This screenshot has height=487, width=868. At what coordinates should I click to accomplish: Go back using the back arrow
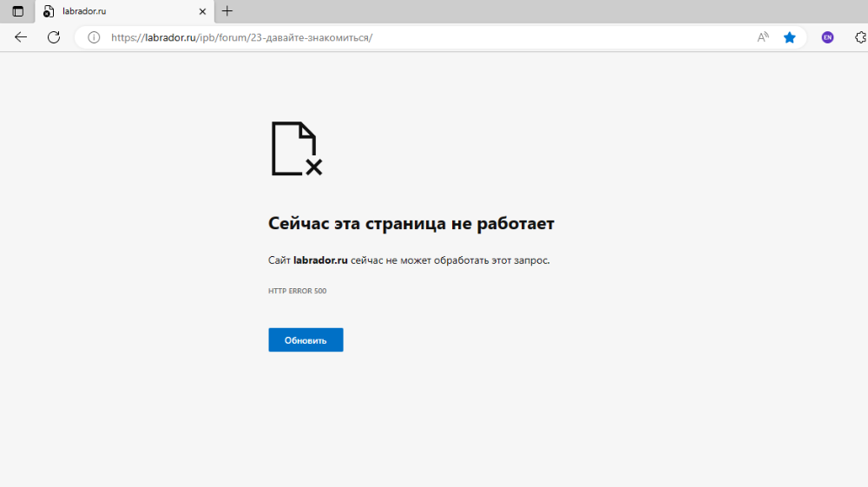point(21,37)
